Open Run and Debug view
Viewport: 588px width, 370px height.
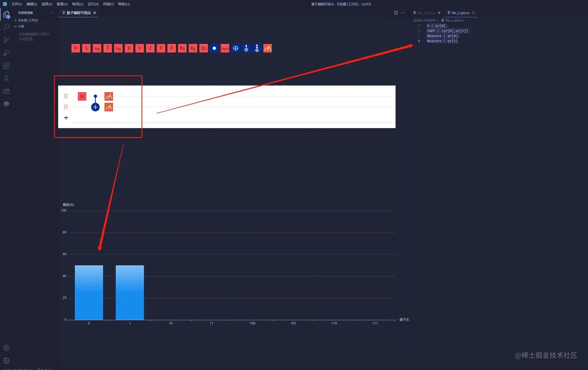tap(7, 53)
